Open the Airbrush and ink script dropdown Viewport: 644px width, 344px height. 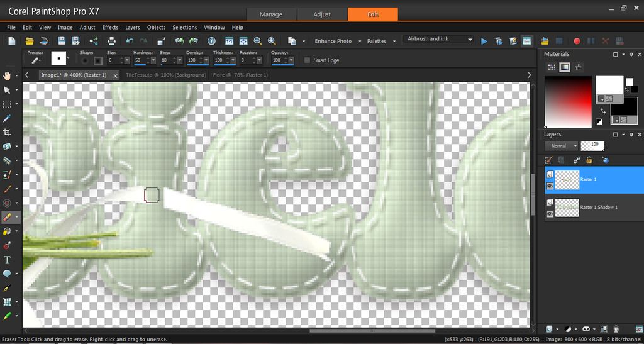click(470, 40)
